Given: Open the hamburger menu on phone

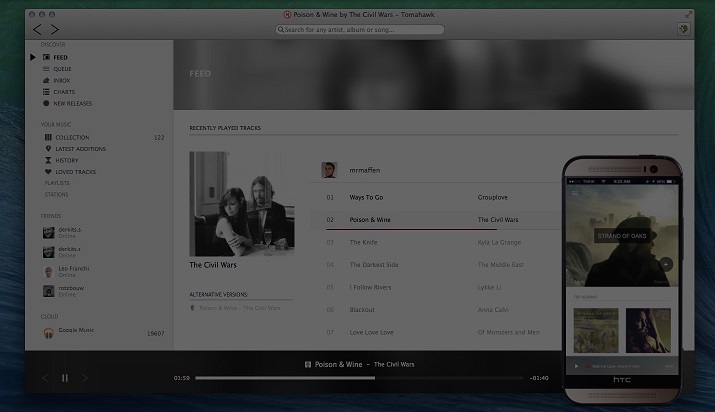Looking at the screenshot, I should pos(575,193).
